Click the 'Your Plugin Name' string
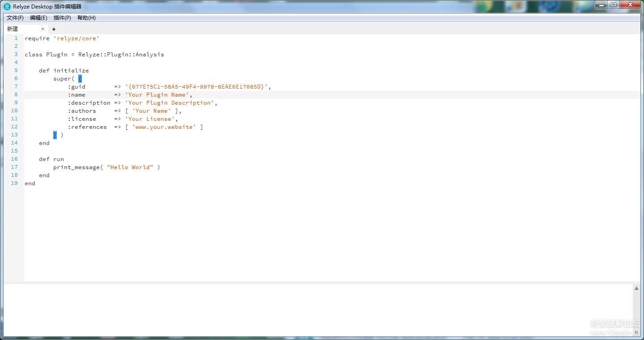 pyautogui.click(x=157, y=95)
